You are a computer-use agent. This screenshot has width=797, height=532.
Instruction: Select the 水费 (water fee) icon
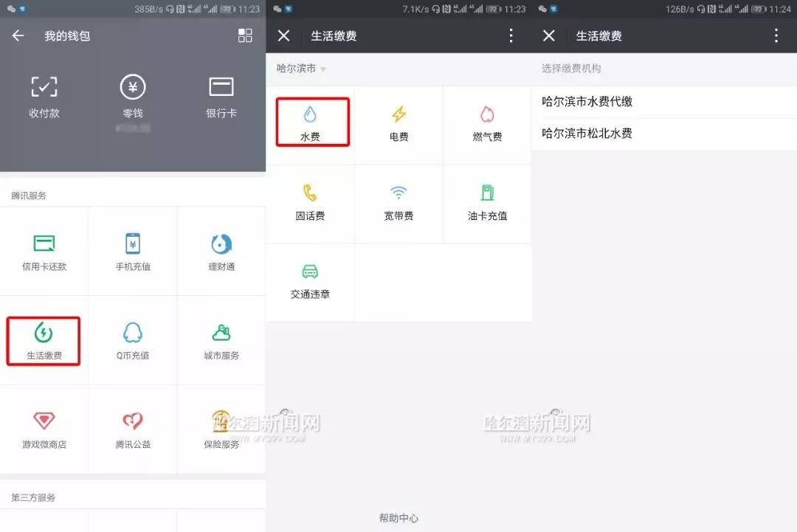312,122
